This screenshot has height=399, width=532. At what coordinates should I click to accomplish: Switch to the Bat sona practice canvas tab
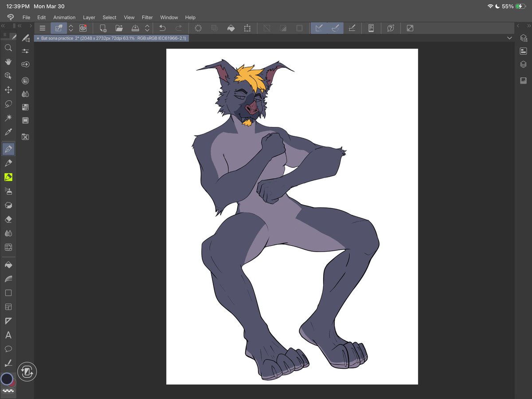tap(112, 38)
